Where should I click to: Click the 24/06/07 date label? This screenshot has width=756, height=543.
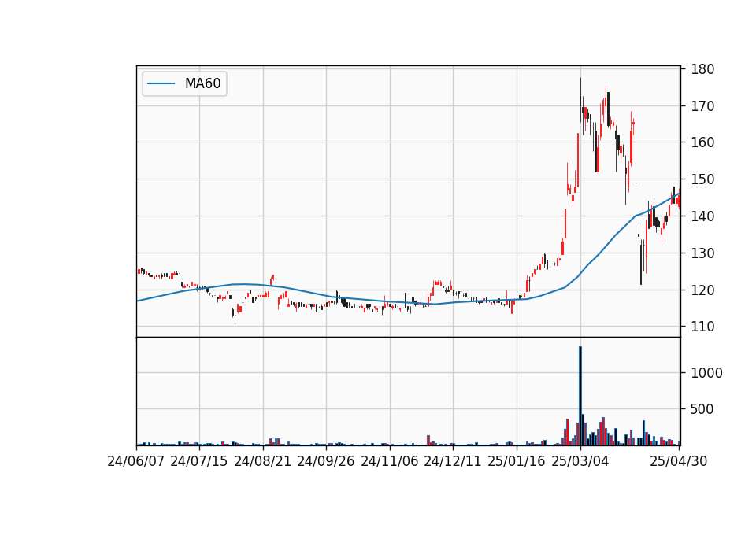[136, 461]
